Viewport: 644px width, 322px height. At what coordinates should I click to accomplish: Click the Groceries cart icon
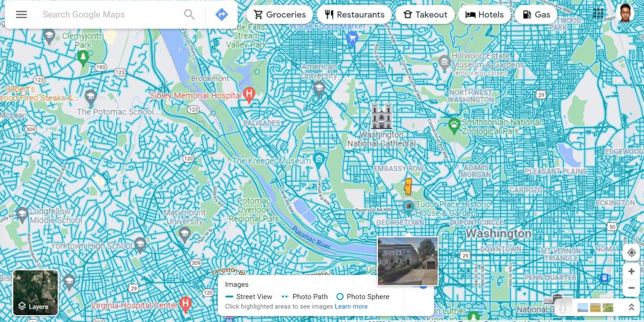[258, 14]
